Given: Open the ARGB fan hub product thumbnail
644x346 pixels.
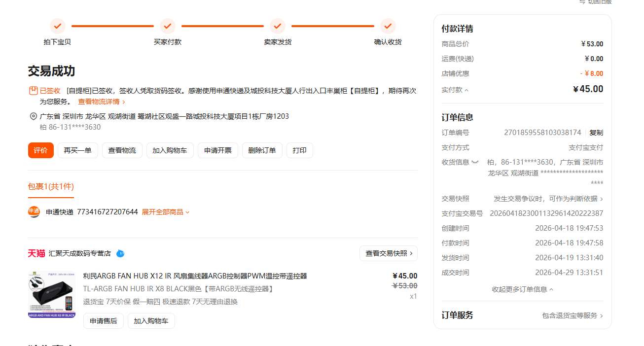Looking at the screenshot, I should (x=52, y=294).
